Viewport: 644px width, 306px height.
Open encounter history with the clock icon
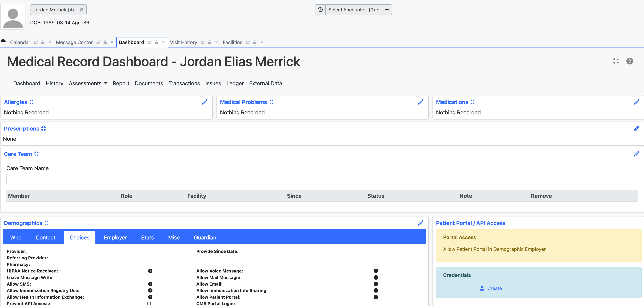[x=320, y=10]
